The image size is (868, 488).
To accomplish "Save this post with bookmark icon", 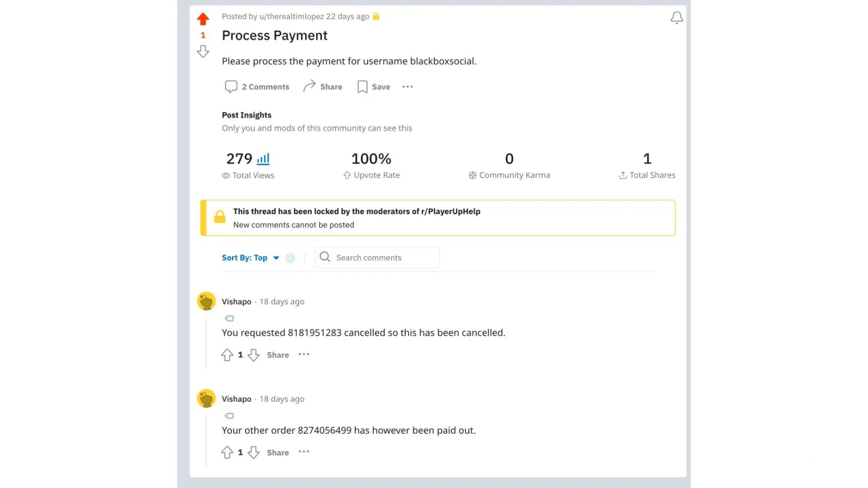I will click(374, 87).
